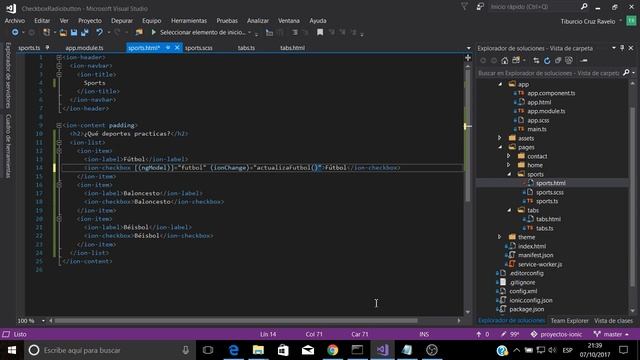The width and height of the screenshot is (640, 360).
Task: Switch to the Vista de clases tab
Action: click(x=613, y=321)
